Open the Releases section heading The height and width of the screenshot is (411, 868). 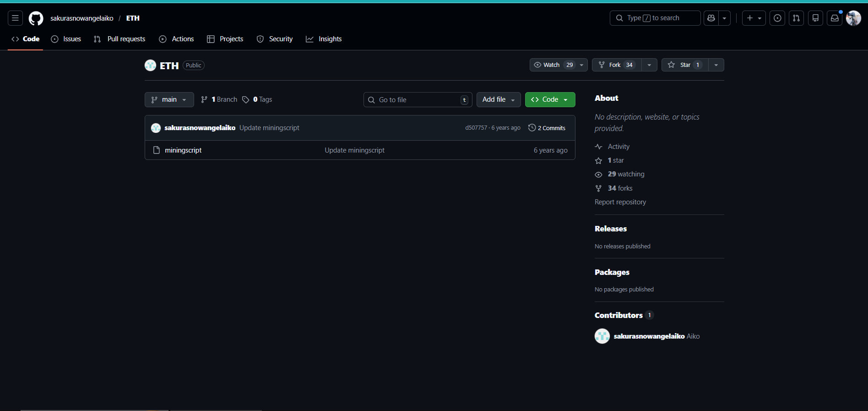pos(611,229)
